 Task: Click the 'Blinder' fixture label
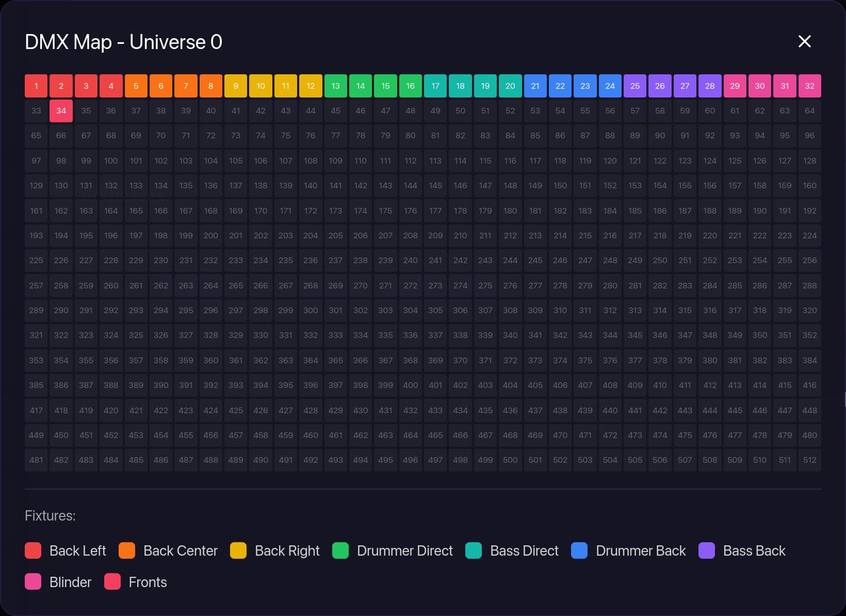tap(70, 582)
